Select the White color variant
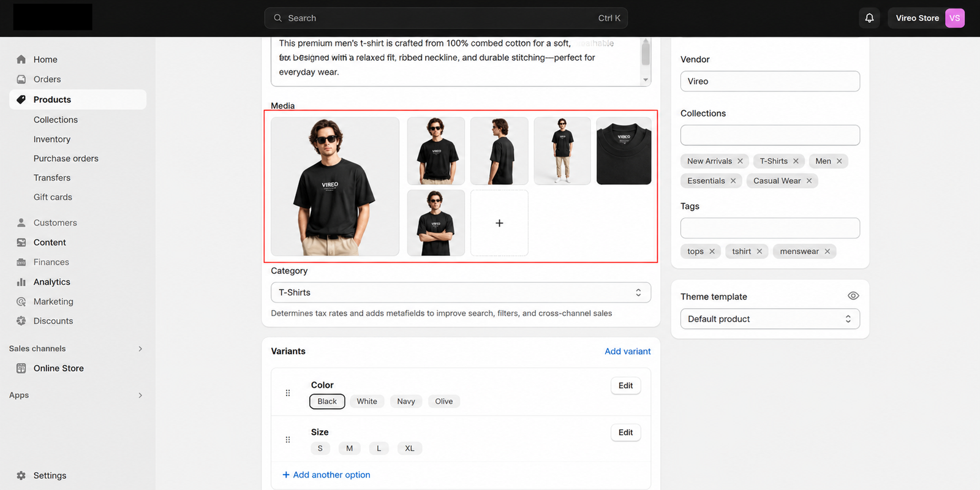 coord(367,401)
